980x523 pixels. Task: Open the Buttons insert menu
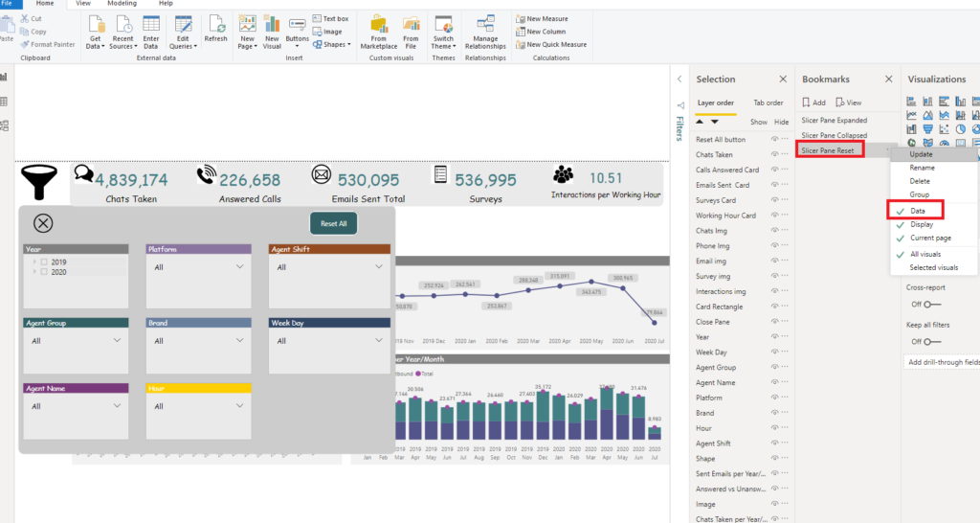297,33
